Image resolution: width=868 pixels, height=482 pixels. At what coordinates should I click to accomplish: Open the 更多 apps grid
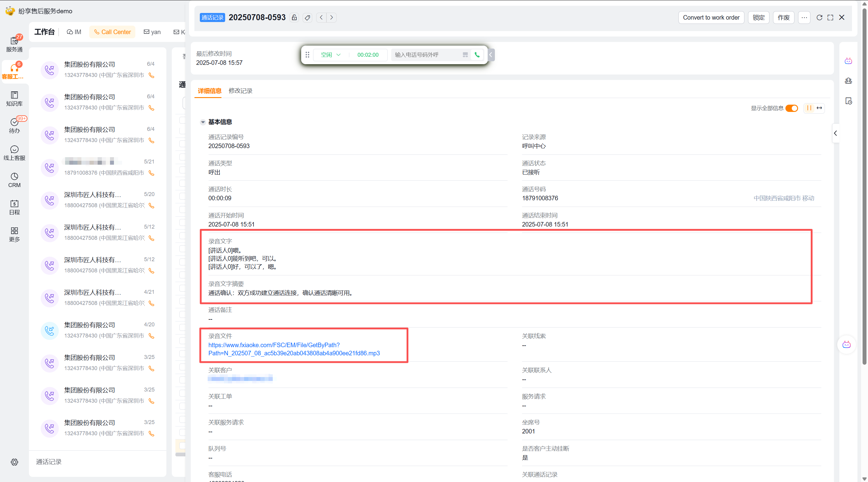[14, 234]
